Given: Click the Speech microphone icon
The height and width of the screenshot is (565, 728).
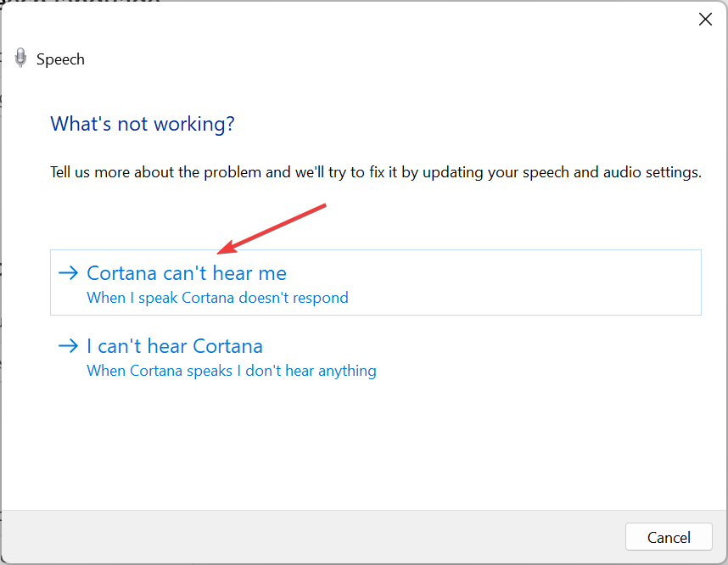Looking at the screenshot, I should [20, 58].
